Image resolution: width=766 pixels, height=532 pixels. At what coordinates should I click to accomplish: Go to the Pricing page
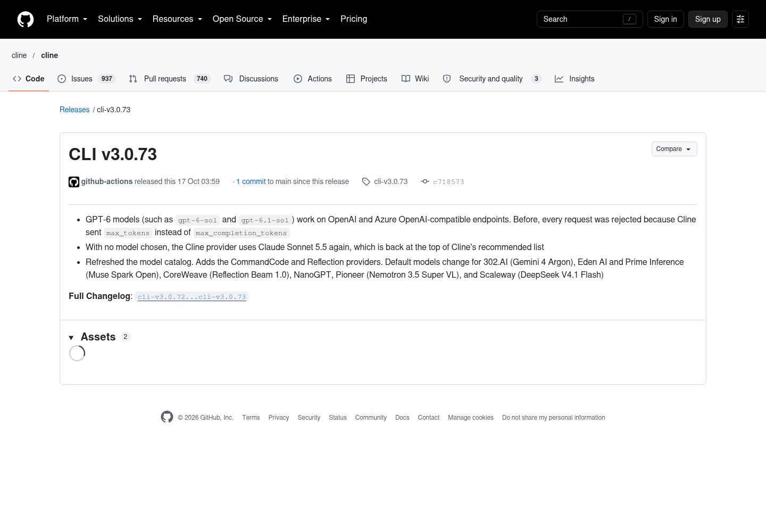[354, 19]
